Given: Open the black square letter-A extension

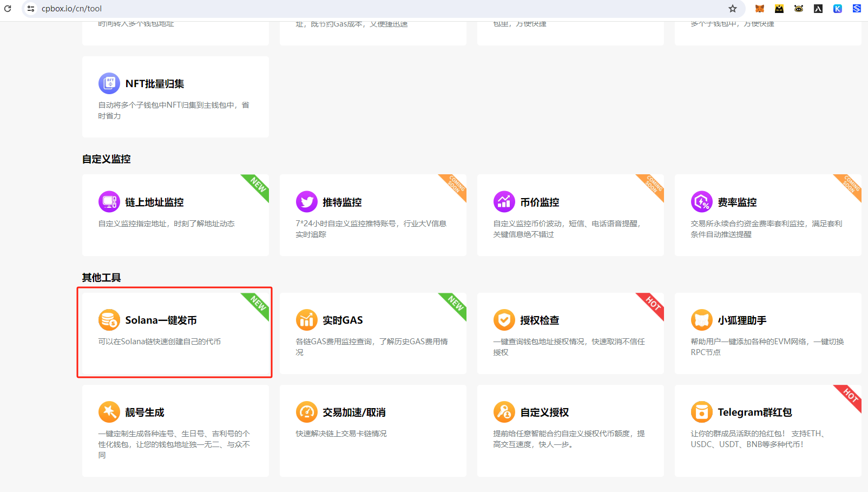Looking at the screenshot, I should click(x=818, y=9).
